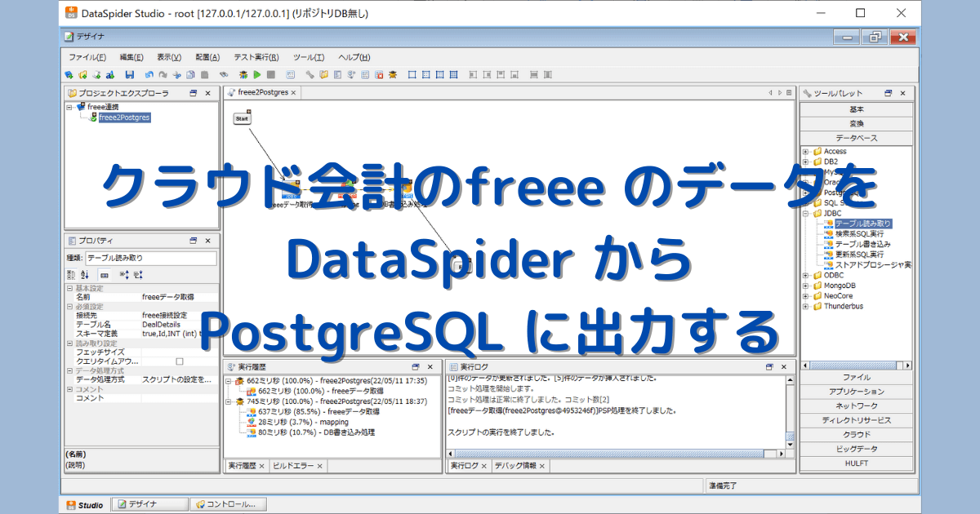Open the テスト実行(R) menu
Viewport: 980px width, 514px height.
point(256,57)
